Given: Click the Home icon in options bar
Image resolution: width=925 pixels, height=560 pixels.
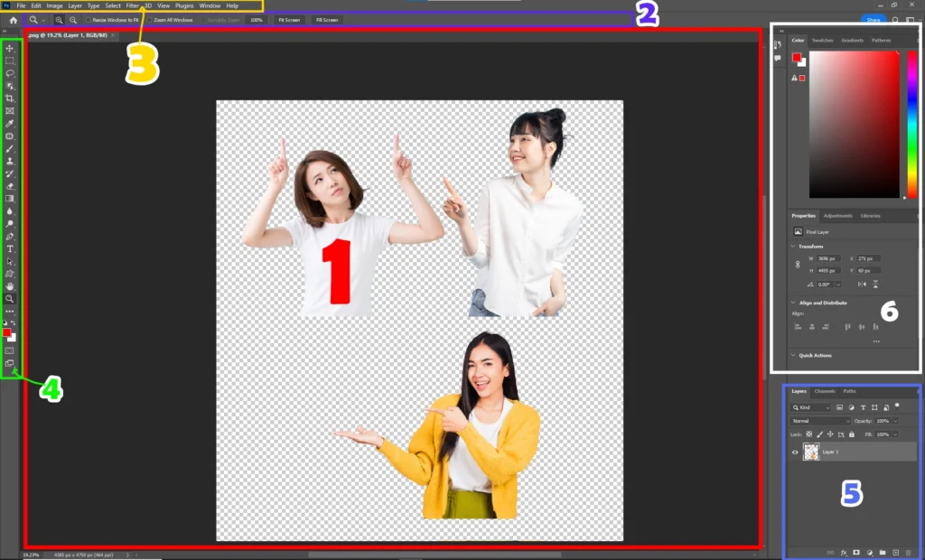Looking at the screenshot, I should (x=13, y=20).
